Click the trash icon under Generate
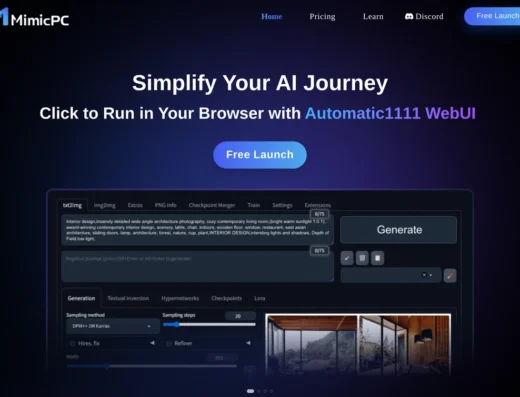This screenshot has height=397, width=520. [x=362, y=258]
